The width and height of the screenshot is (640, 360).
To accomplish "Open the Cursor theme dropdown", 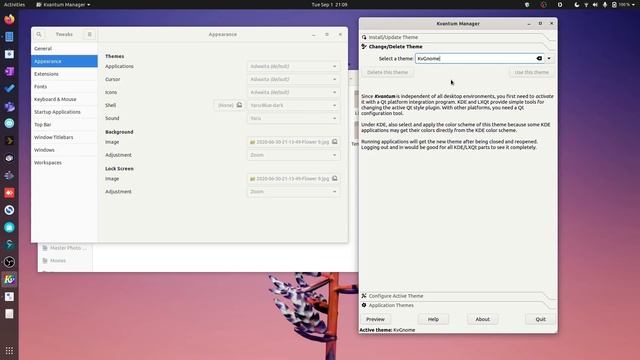I will (x=293, y=79).
